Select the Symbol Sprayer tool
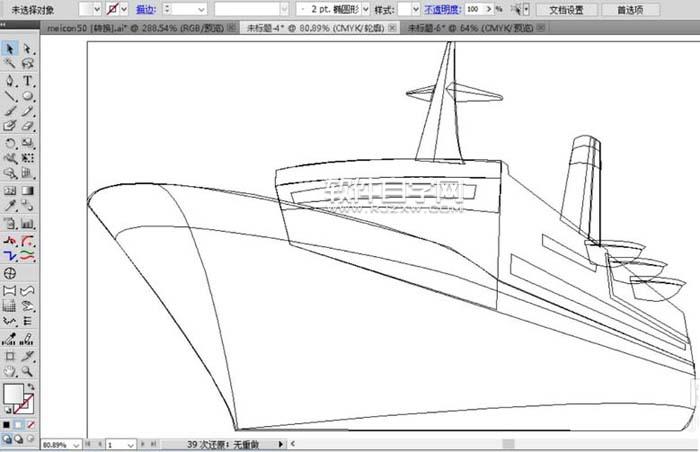The width and height of the screenshot is (700, 452). (10, 173)
